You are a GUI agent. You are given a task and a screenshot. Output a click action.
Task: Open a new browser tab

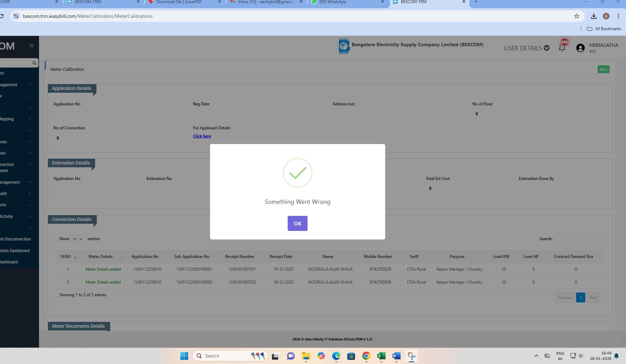[x=476, y=2]
